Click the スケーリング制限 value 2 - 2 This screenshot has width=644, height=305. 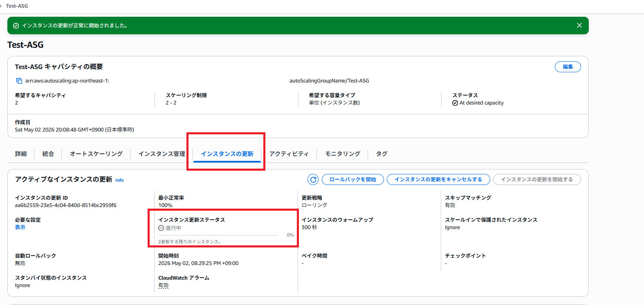[x=171, y=102]
